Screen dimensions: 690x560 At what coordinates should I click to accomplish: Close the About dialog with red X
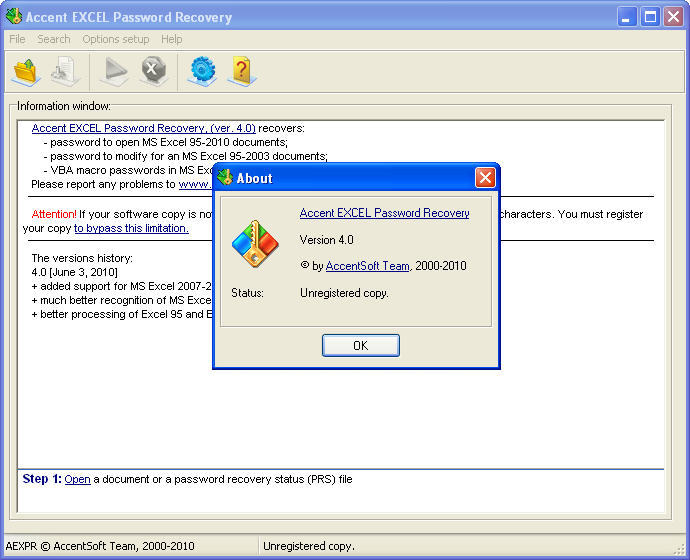coord(485,178)
